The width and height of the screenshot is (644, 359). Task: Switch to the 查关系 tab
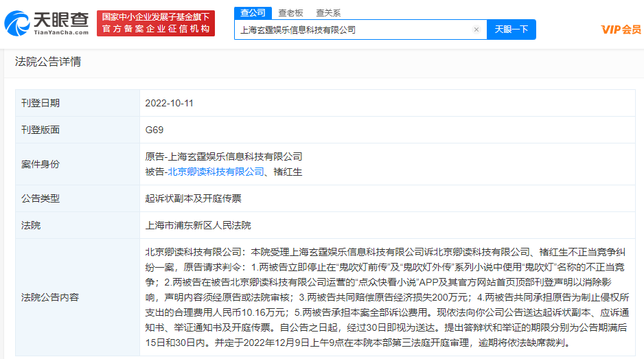(328, 13)
